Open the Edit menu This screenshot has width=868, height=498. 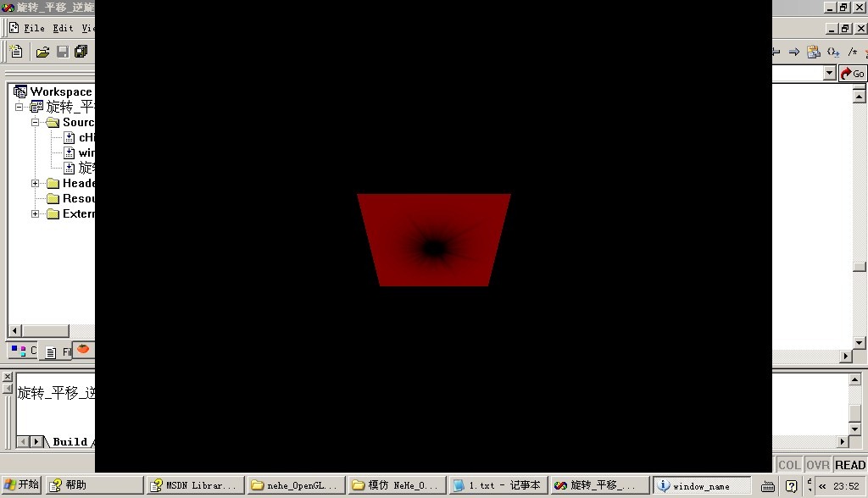coord(63,28)
